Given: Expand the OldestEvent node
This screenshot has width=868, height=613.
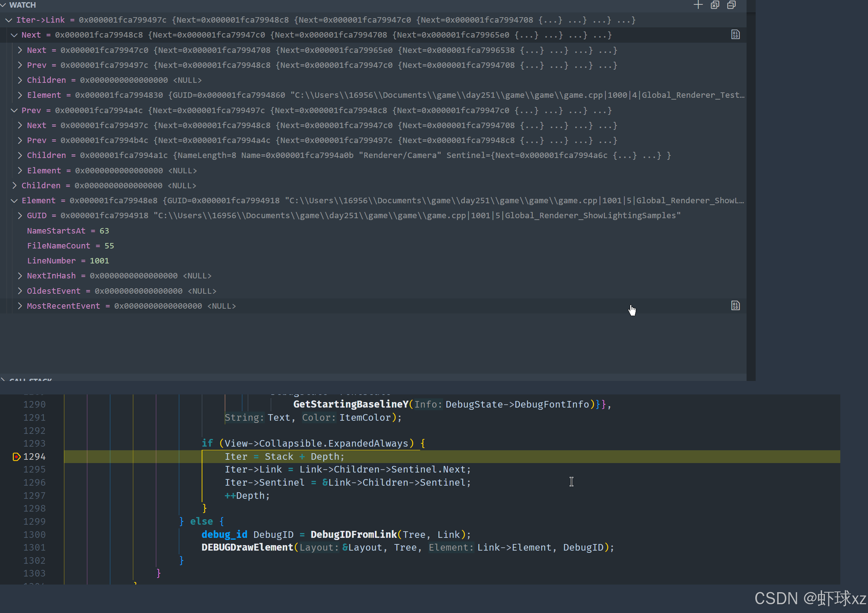Looking at the screenshot, I should click(x=20, y=291).
